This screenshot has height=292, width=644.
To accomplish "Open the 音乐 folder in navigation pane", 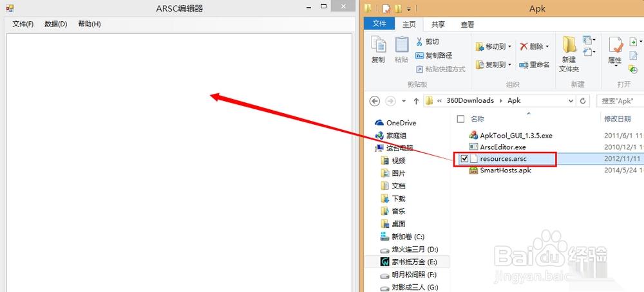I will [x=393, y=212].
